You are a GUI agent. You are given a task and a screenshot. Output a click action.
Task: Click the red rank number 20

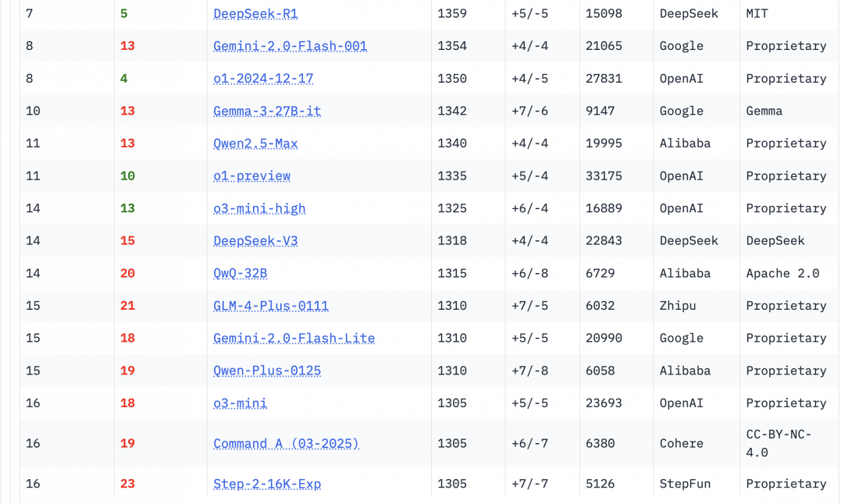click(x=127, y=273)
